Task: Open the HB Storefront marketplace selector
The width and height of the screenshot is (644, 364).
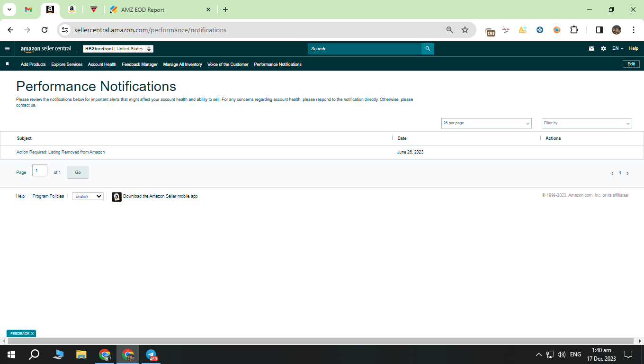Action: click(118, 49)
